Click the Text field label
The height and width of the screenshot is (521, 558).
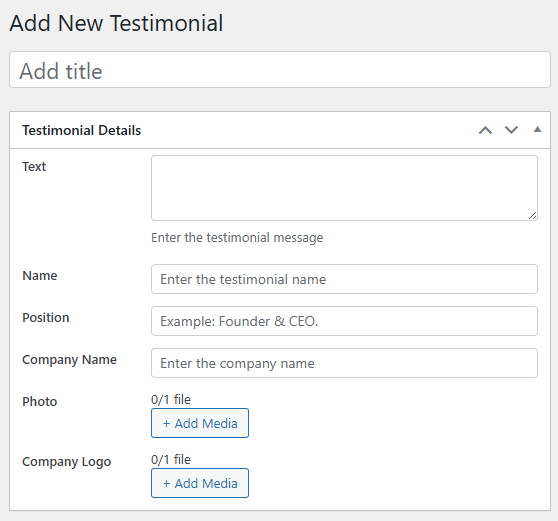34,167
